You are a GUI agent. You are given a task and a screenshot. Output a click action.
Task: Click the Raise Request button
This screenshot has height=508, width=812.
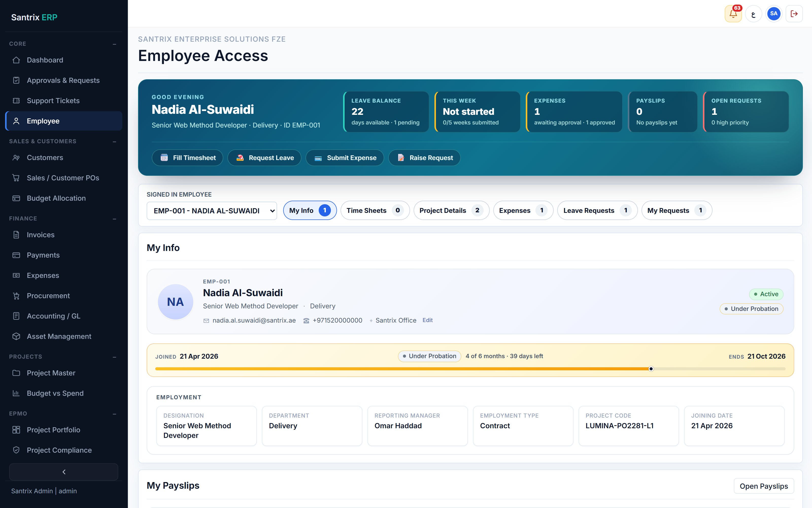tap(424, 157)
